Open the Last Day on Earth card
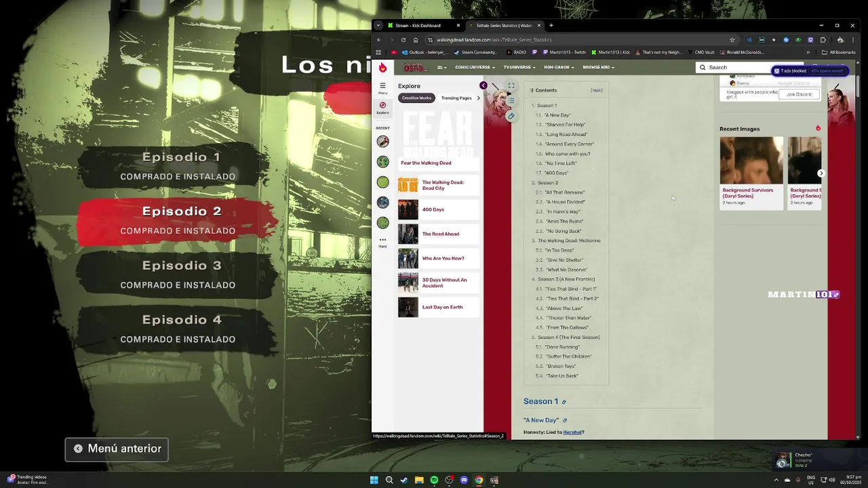This screenshot has height=488, width=868. pos(438,307)
